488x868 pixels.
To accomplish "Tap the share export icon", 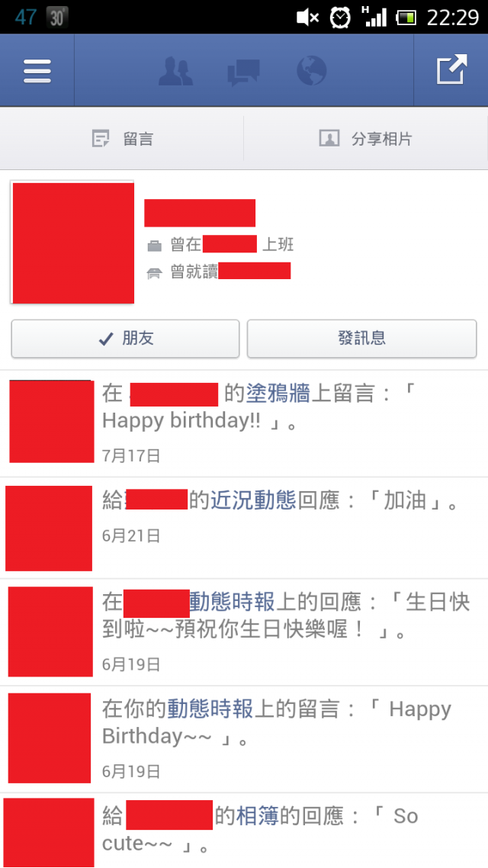I will tap(451, 69).
